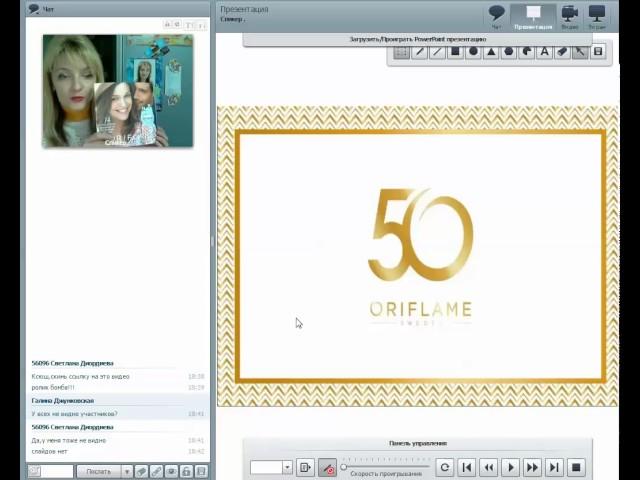Click the play button
Image resolution: width=640 pixels, height=480 pixels.
tap(511, 467)
